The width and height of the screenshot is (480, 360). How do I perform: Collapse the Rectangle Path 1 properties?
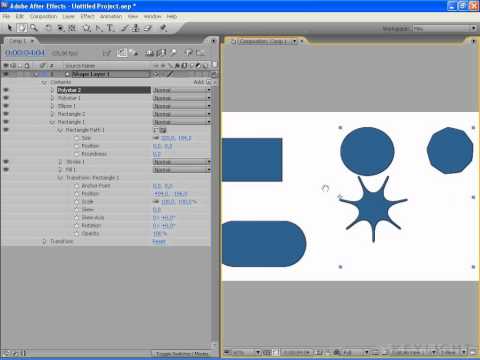[x=60, y=130]
